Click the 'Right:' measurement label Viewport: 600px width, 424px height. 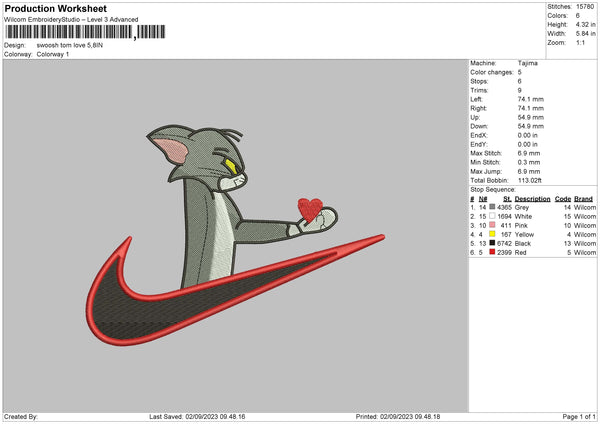pos(478,108)
